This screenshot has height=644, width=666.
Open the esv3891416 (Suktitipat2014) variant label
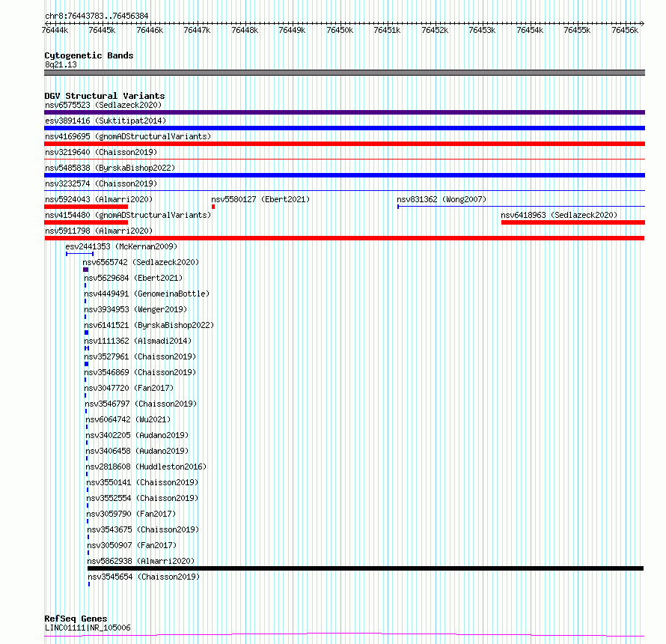click(x=106, y=121)
